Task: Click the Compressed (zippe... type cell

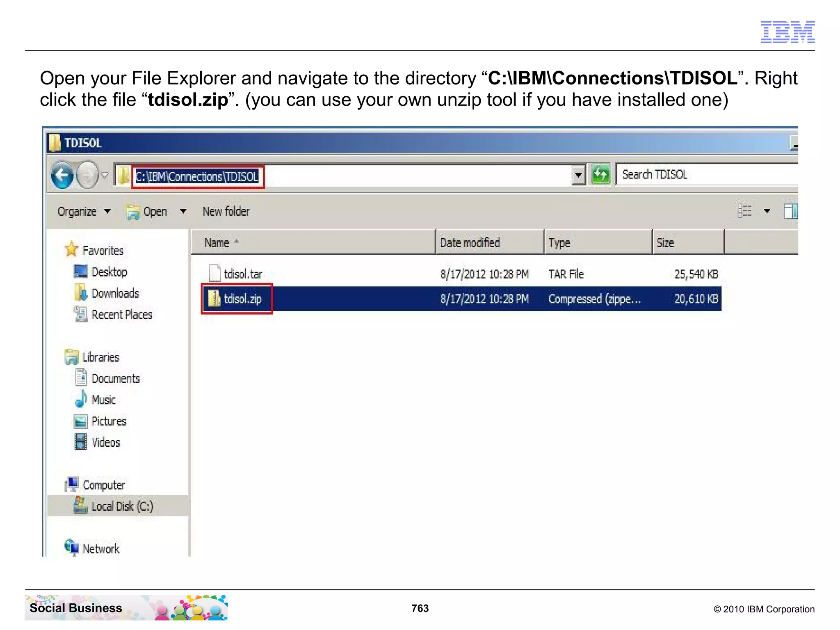Action: pos(594,299)
